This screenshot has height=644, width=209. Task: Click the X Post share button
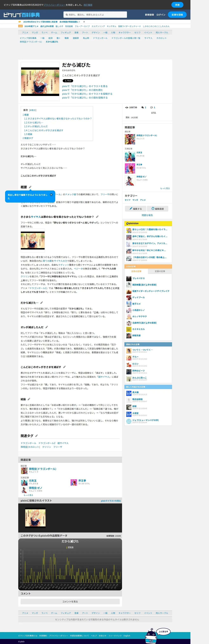(x=68, y=81)
